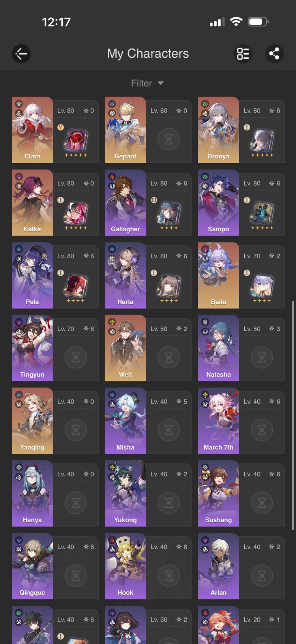296x644 pixels.
Task: Tap Tingyun's empty light cone slot
Action: [75, 357]
